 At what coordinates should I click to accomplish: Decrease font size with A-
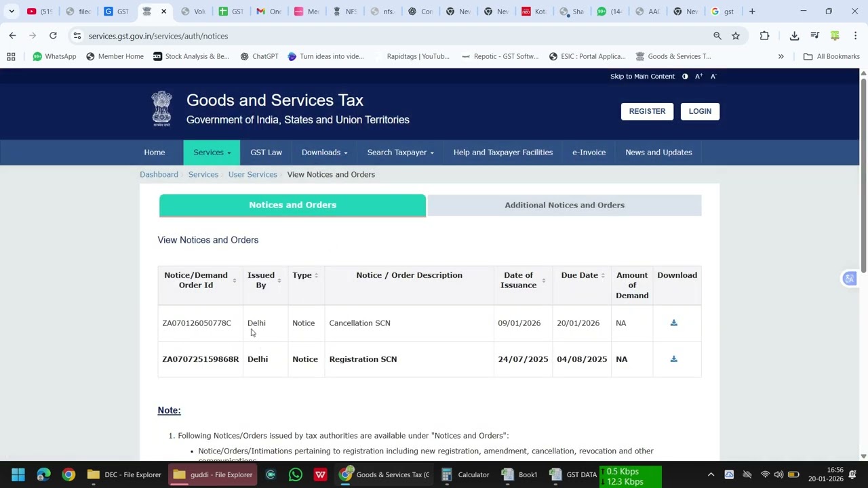[x=713, y=77]
